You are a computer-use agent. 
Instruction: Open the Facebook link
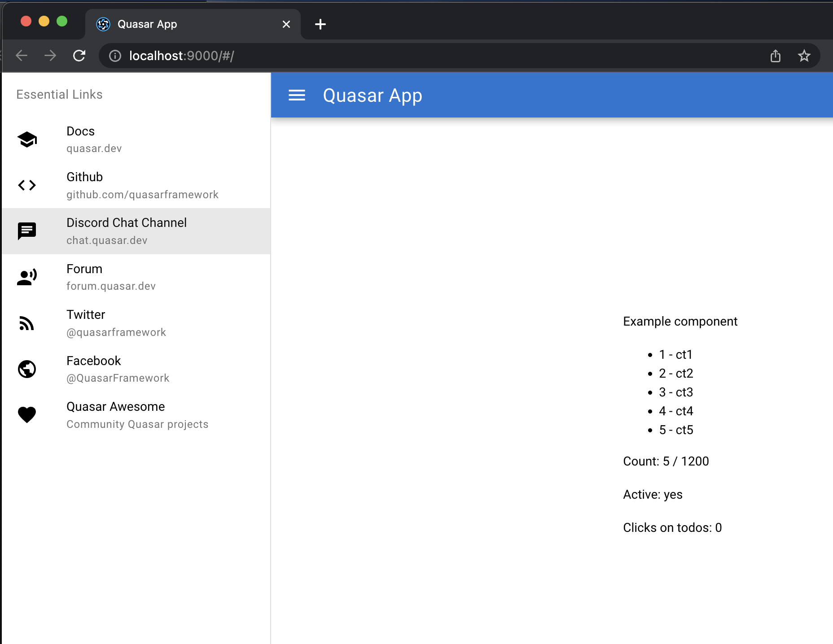click(136, 369)
